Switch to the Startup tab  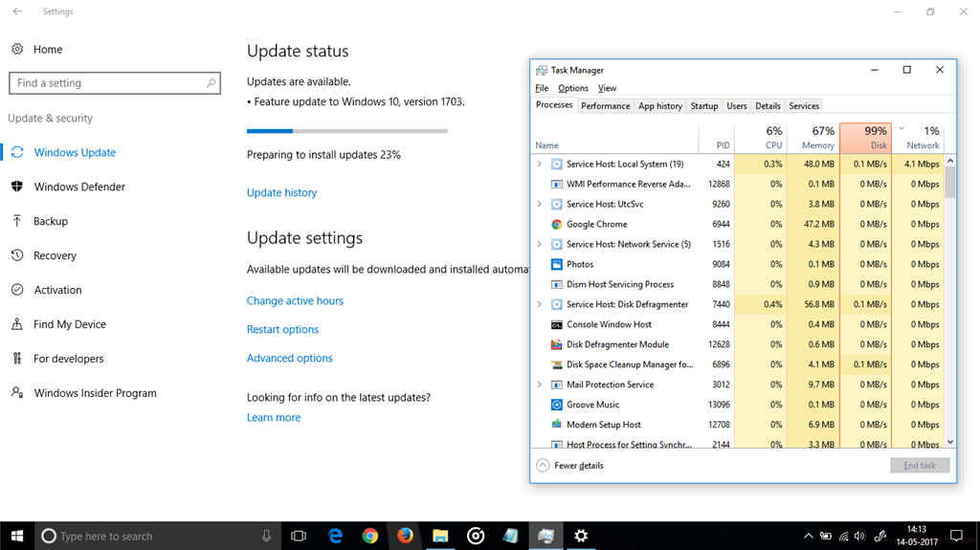pos(704,105)
